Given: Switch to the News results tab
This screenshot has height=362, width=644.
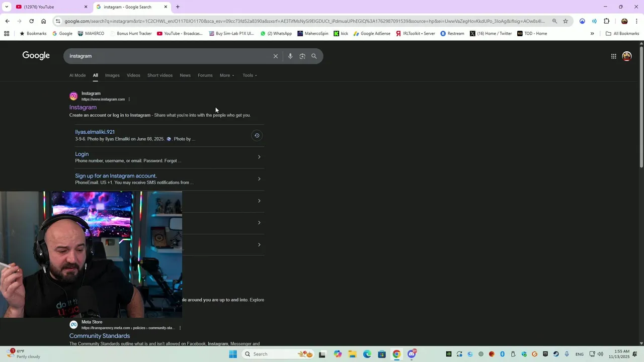Looking at the screenshot, I should coord(185,75).
